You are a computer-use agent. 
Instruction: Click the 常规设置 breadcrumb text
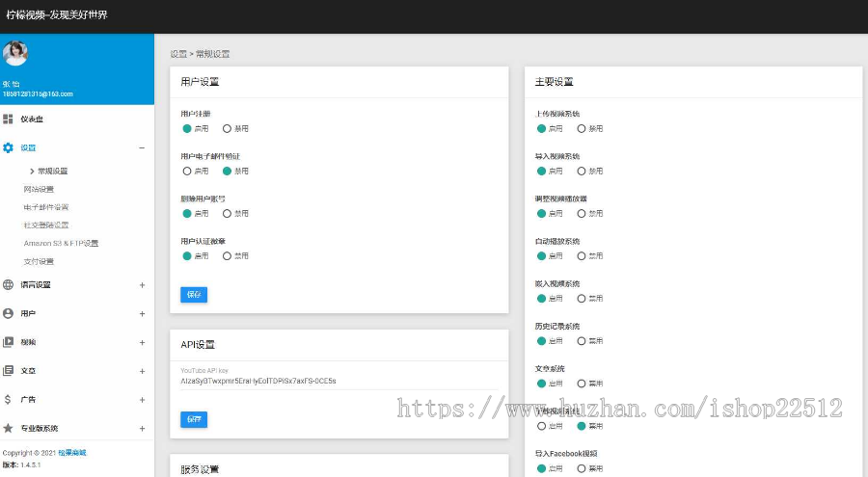click(212, 54)
